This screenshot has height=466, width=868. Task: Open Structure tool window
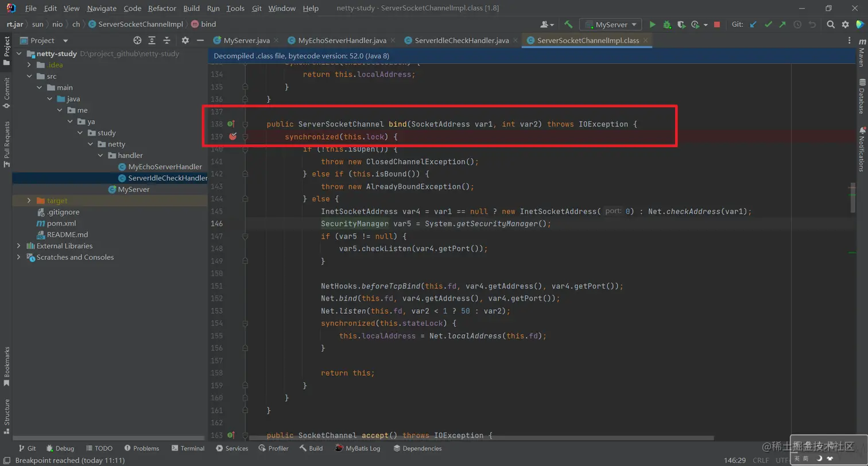pyautogui.click(x=7, y=415)
